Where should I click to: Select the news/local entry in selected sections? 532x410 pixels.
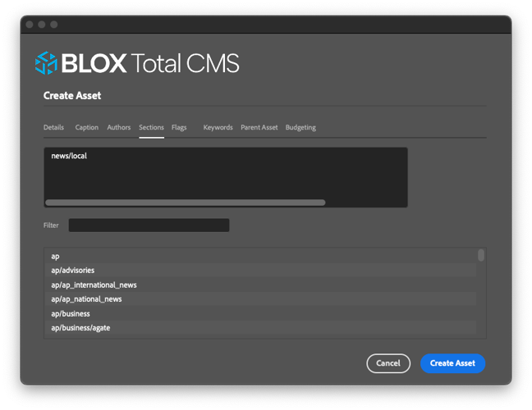(x=69, y=156)
